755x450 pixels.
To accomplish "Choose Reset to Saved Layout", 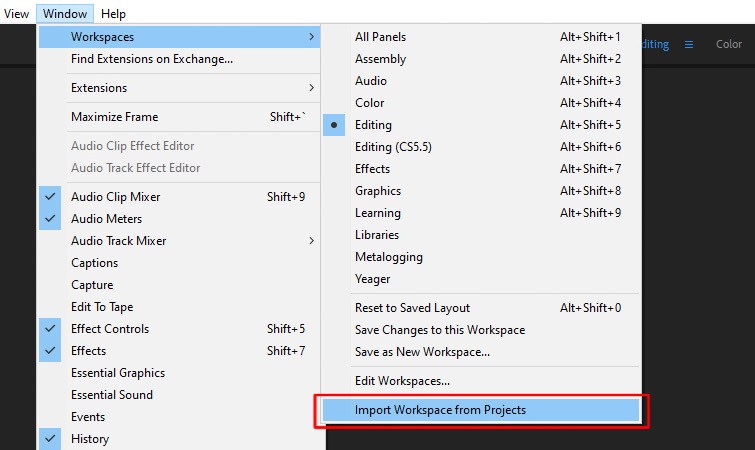I will [482, 308].
